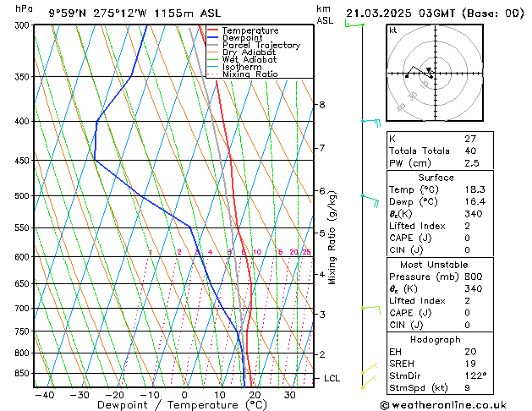This screenshot has height=411, width=532.
Task: Click the wind barb at 500 hPa
Action: pos(370,200)
